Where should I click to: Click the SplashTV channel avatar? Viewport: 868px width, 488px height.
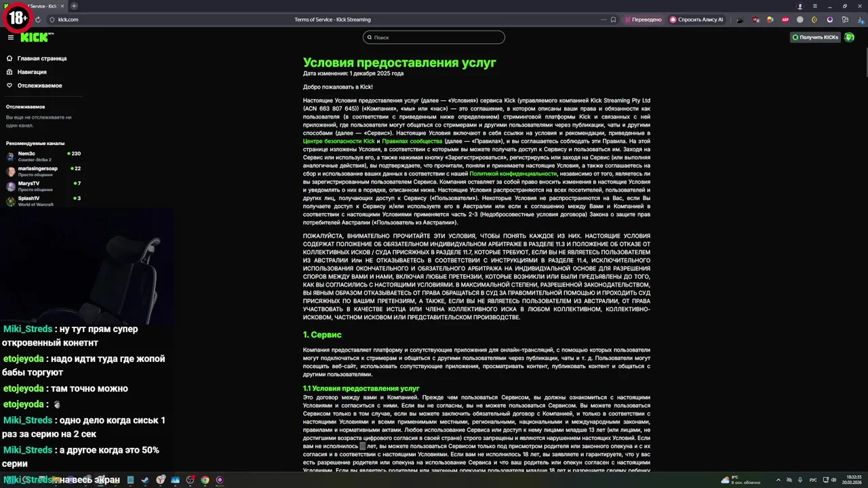(11, 201)
